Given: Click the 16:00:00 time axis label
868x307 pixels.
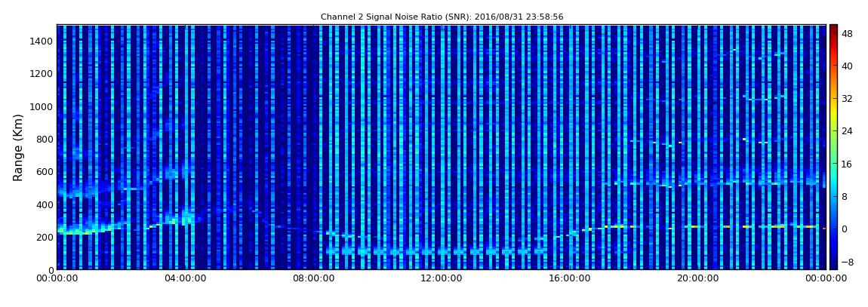Looking at the screenshot, I should point(570,279).
